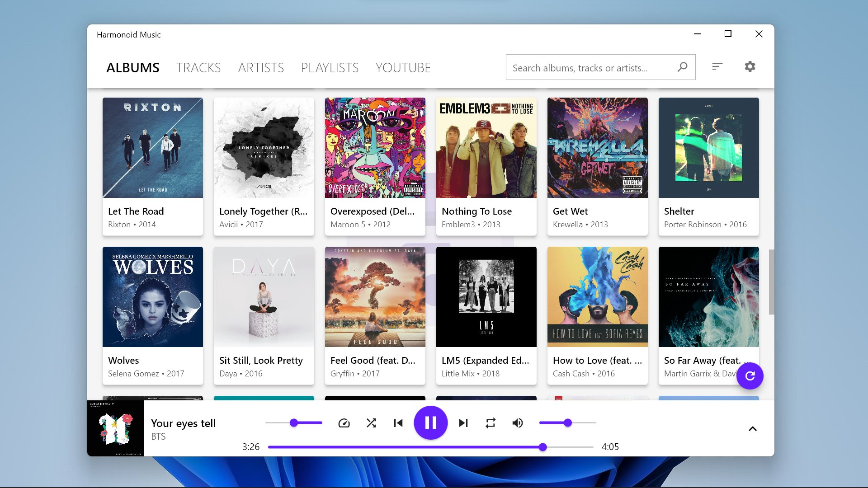Skip to the previous track
The width and height of the screenshot is (868, 488).
tap(398, 423)
